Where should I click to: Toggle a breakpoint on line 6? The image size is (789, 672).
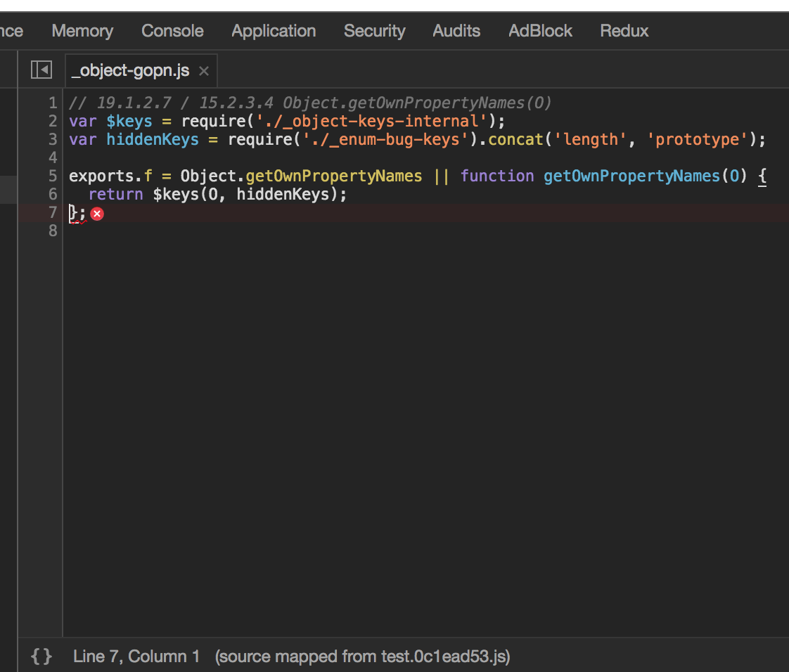(x=52, y=194)
